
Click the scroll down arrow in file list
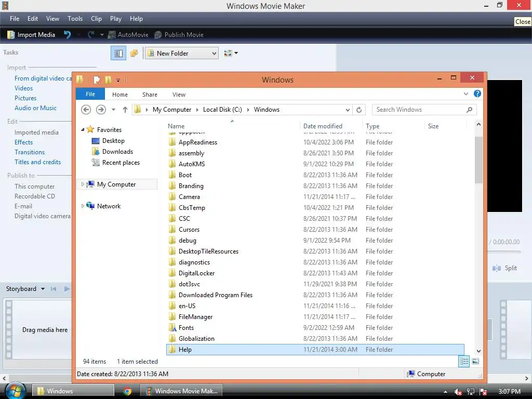point(478,351)
